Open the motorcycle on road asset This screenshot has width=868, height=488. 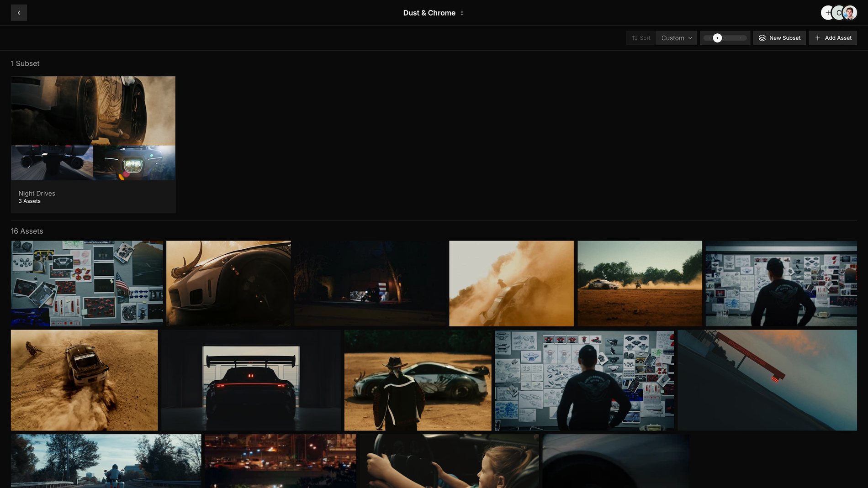(x=106, y=461)
